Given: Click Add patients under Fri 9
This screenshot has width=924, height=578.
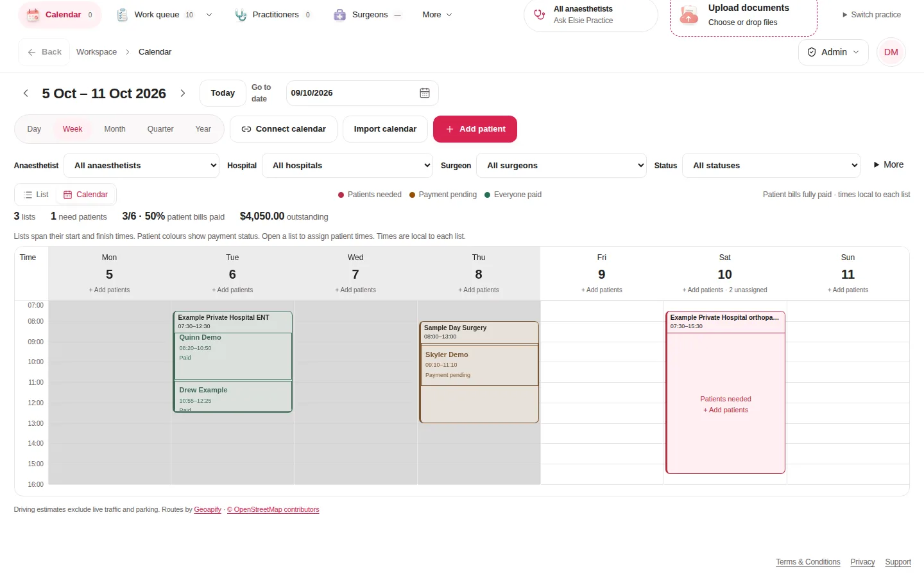Looking at the screenshot, I should tap(602, 290).
